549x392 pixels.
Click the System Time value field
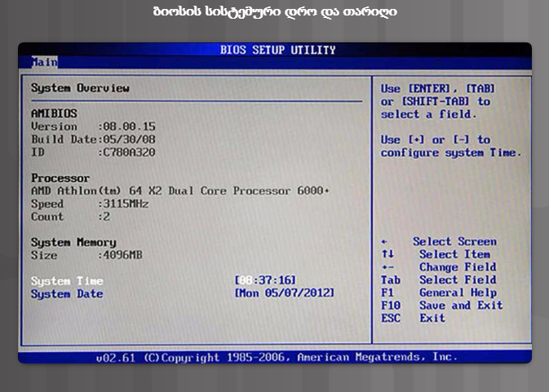click(x=265, y=280)
